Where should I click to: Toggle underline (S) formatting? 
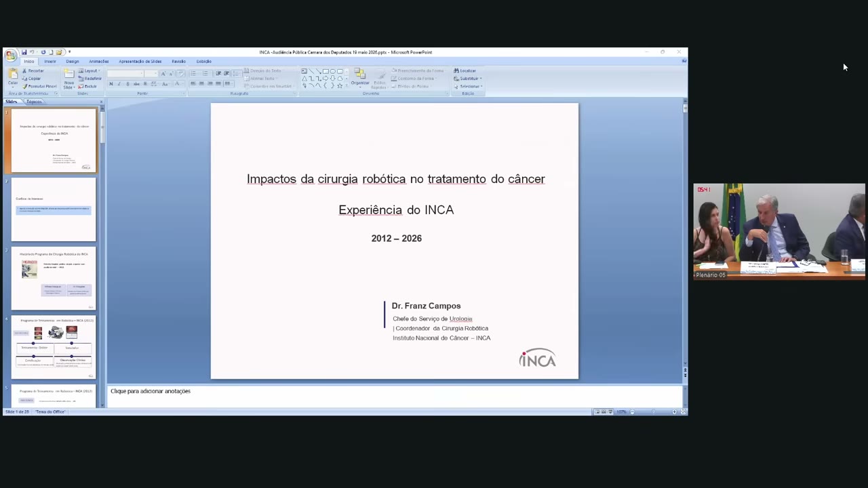point(127,83)
